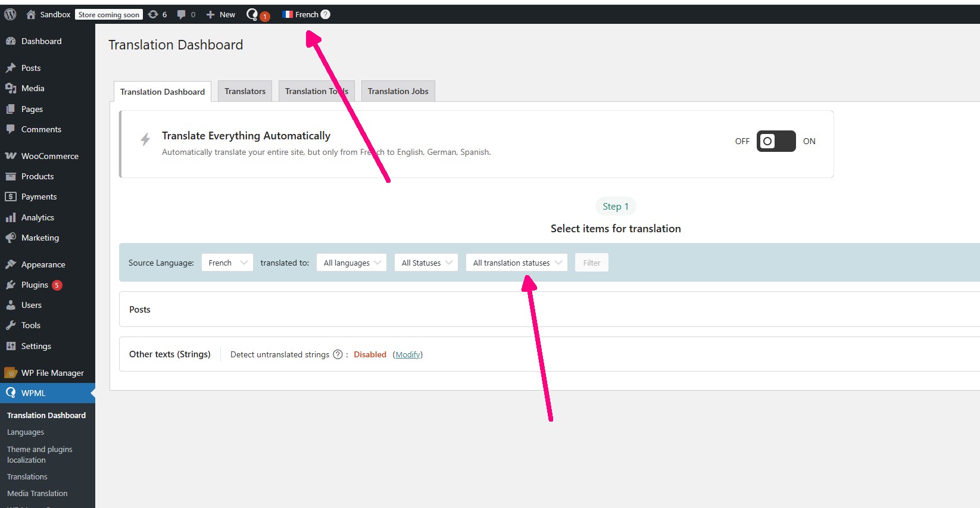Image resolution: width=980 pixels, height=508 pixels.
Task: Open the updates icon showing 6
Action: 153,14
